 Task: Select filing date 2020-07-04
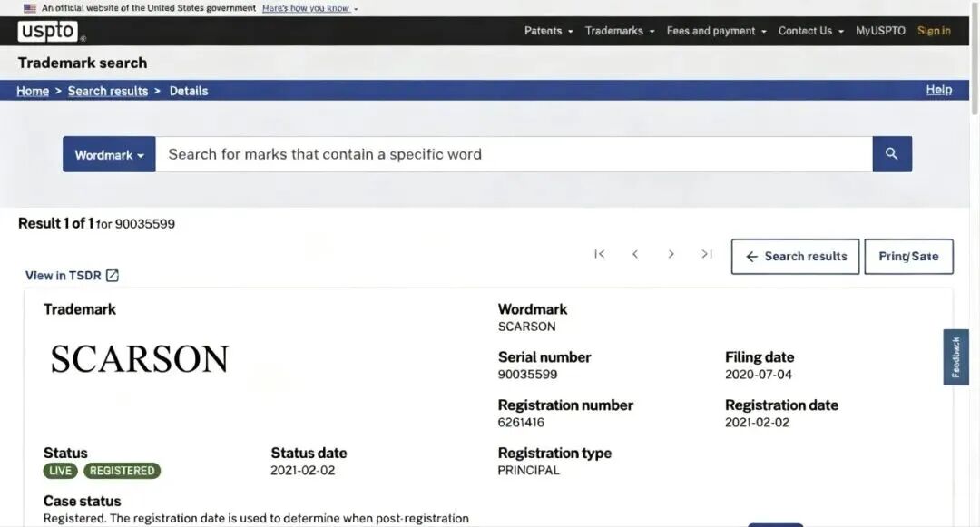(758, 374)
